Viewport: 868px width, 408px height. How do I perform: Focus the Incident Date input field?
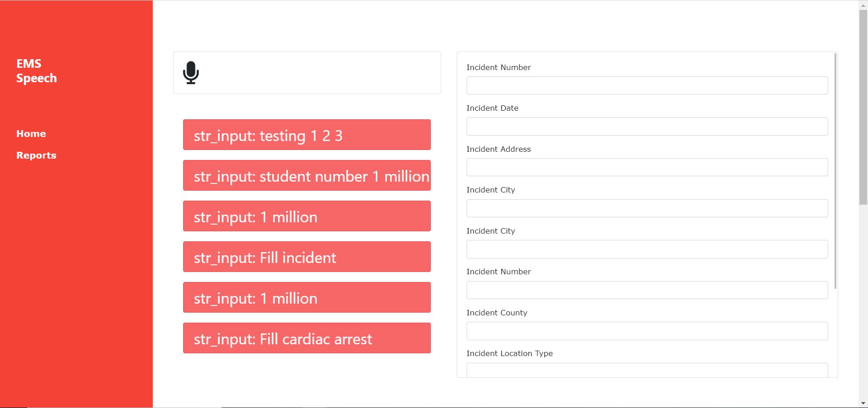click(647, 127)
